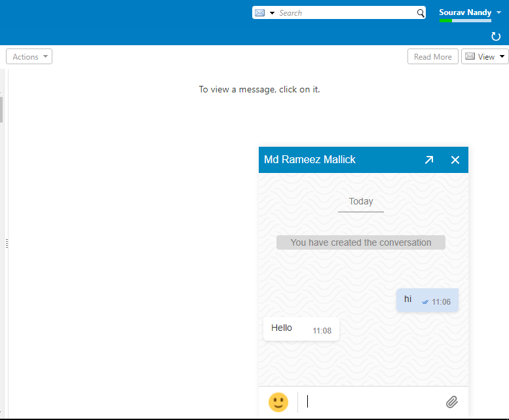Focus the Search text field
509x420 pixels.
[347, 13]
